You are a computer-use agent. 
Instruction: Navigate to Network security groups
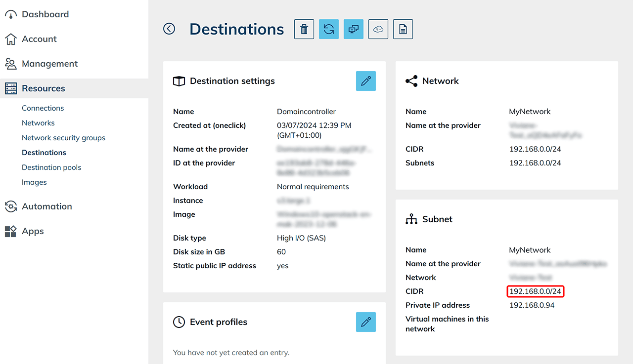coord(63,138)
